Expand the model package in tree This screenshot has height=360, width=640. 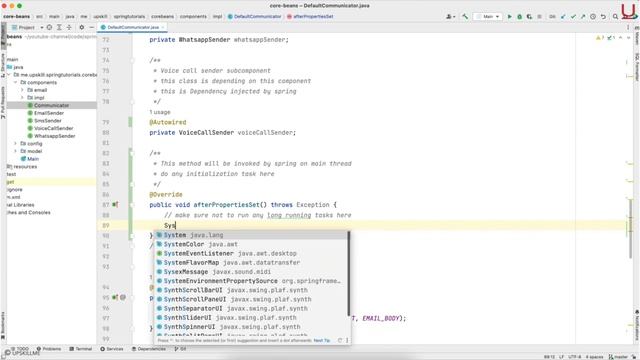(x=16, y=151)
